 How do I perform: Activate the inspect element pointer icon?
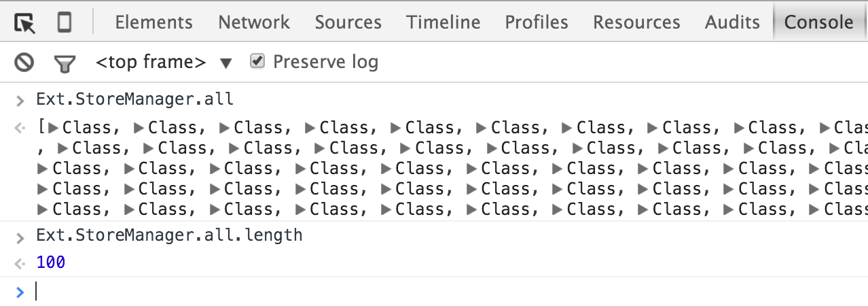[x=25, y=23]
